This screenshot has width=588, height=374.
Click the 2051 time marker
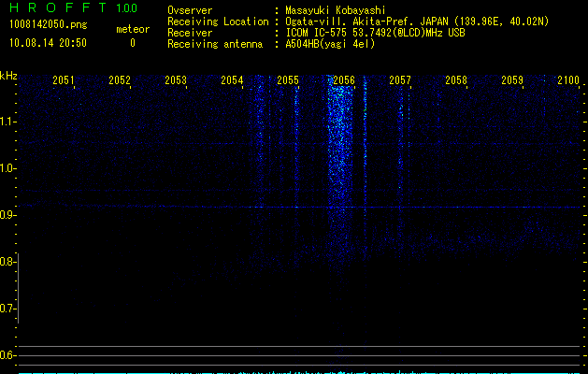point(64,80)
